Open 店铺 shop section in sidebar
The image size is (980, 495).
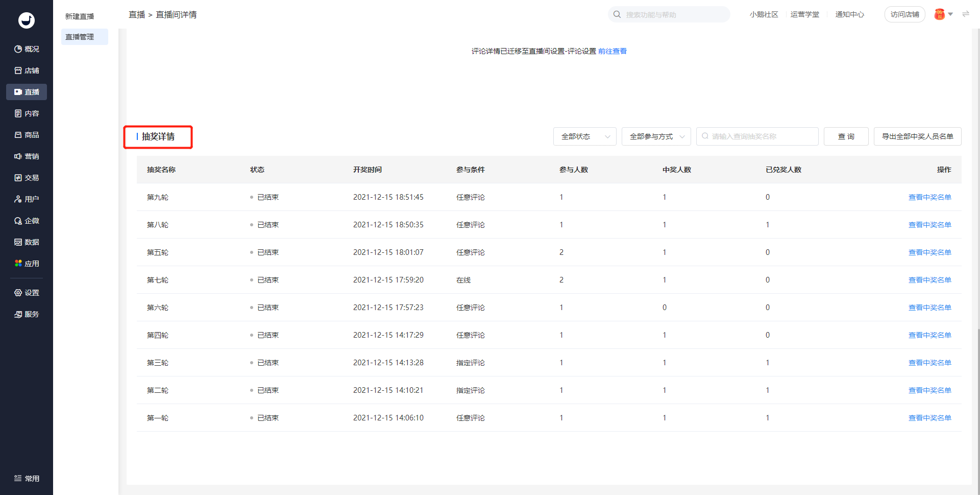[27, 70]
